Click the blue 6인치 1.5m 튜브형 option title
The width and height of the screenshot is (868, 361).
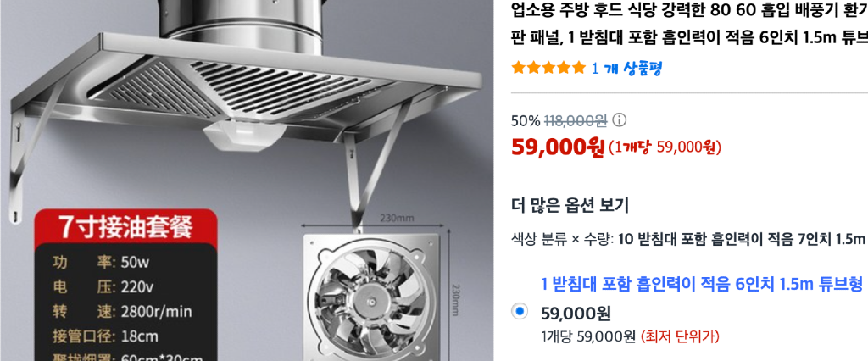[702, 285]
